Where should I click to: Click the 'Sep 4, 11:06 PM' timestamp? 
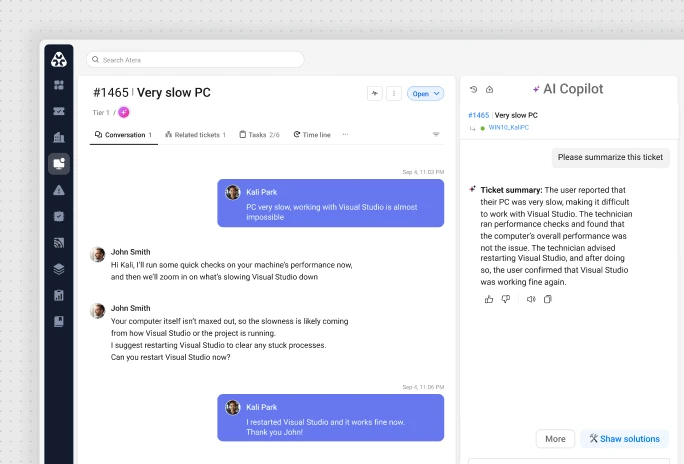[x=423, y=387]
